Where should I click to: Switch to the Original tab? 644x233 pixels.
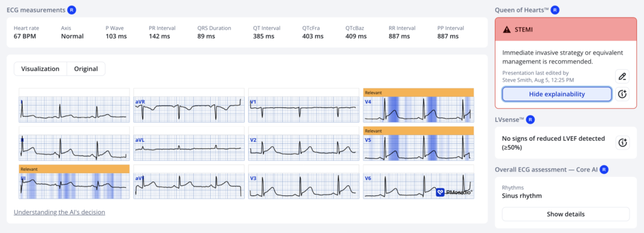pos(86,69)
